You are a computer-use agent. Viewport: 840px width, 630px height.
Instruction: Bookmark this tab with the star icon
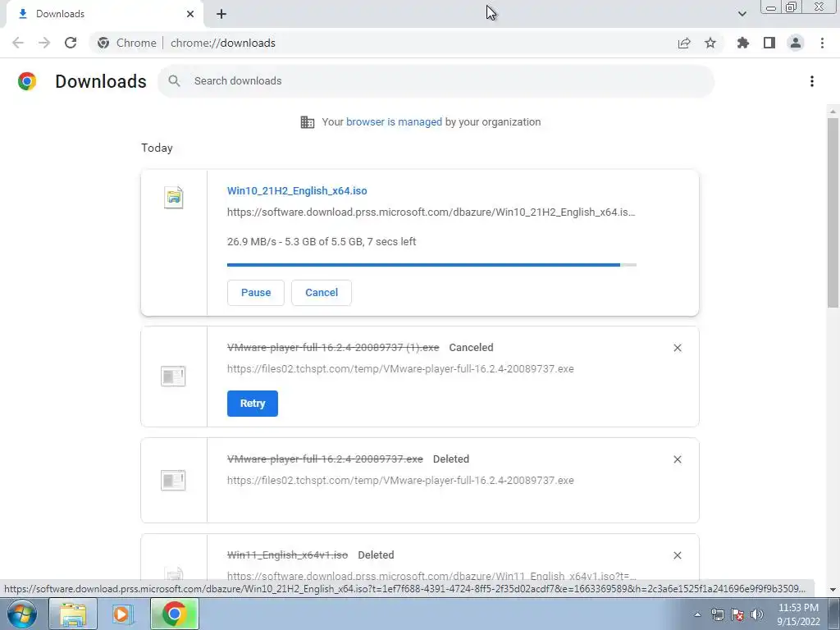coord(710,43)
